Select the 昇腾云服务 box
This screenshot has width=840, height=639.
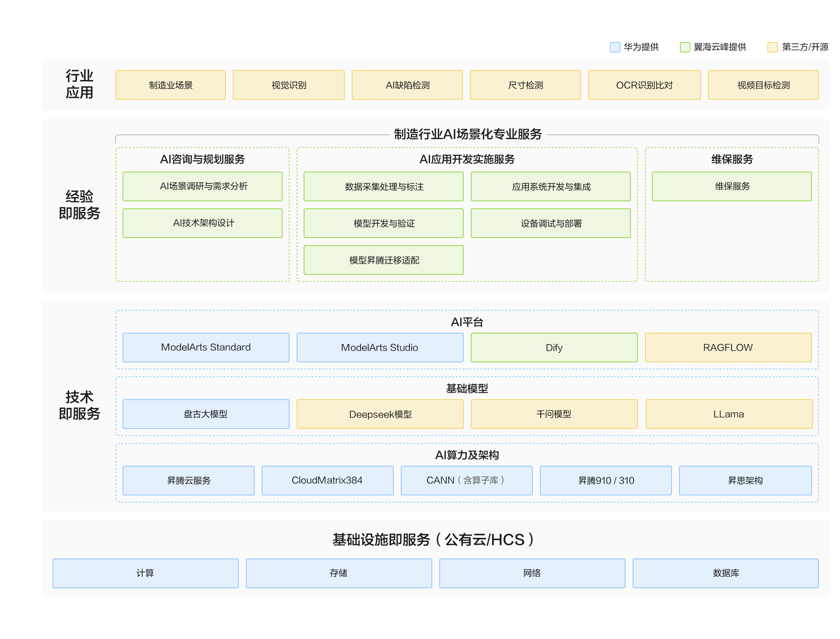(189, 481)
